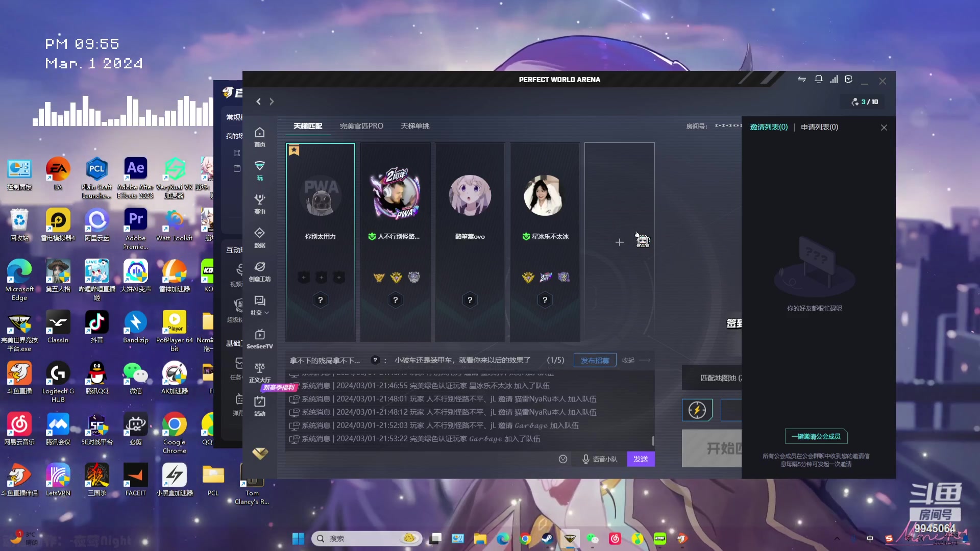
Task: Open Google Chrome from the taskbar
Action: coord(525,538)
